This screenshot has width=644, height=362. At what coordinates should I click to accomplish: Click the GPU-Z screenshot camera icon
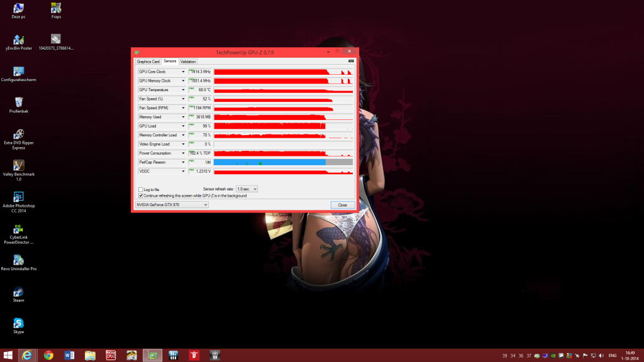[350, 62]
